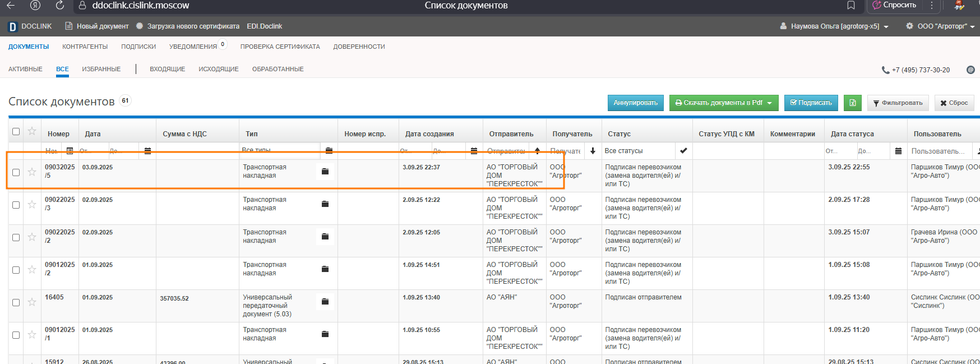Viewport: 980px width, 364px height.
Task: Click list icon in Номер filter
Action: click(70, 151)
